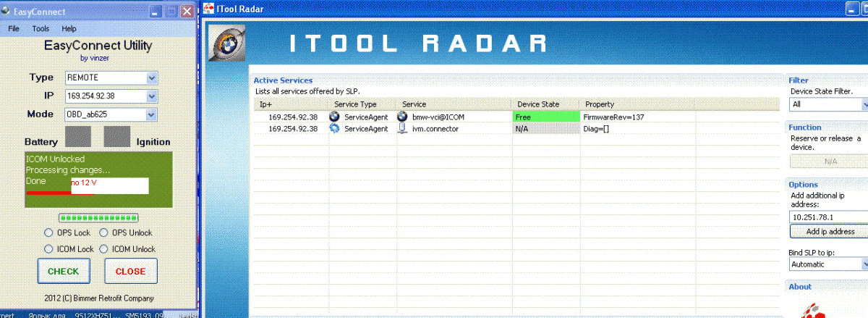The height and width of the screenshot is (318, 868).
Task: Click the N/A device state cell
Action: (x=546, y=128)
